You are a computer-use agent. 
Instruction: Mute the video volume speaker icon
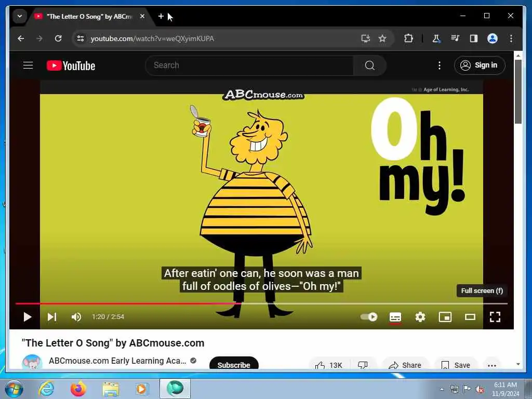[76, 317]
